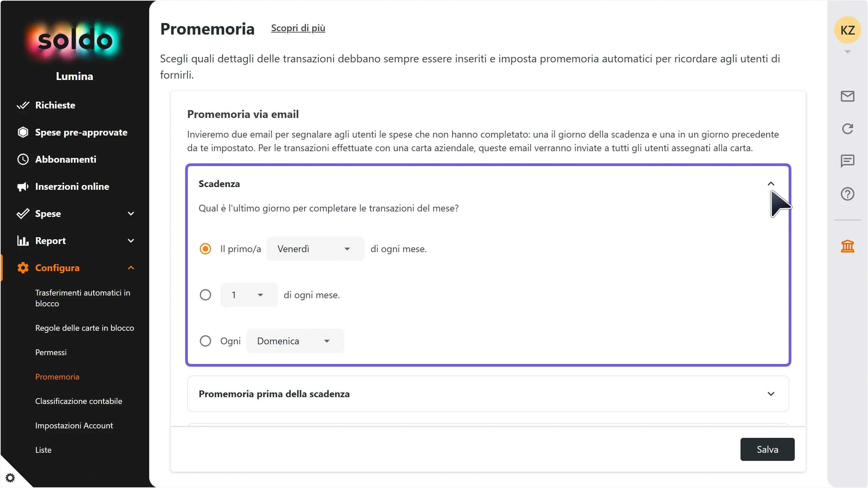Open the day number '1' dropdown
This screenshot has height=488, width=868.
tap(249, 295)
